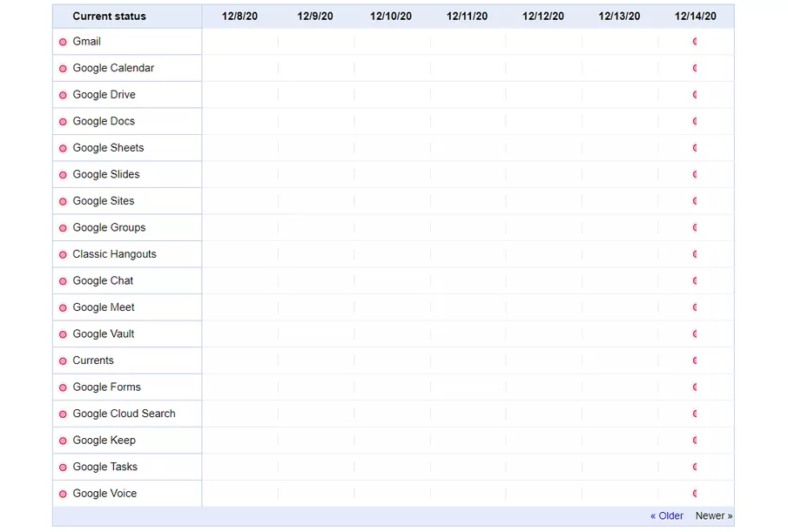Screen dimensions: 788x532
Task: Open Google Calendar's 12/14/20 outage marker
Action: [x=695, y=68]
